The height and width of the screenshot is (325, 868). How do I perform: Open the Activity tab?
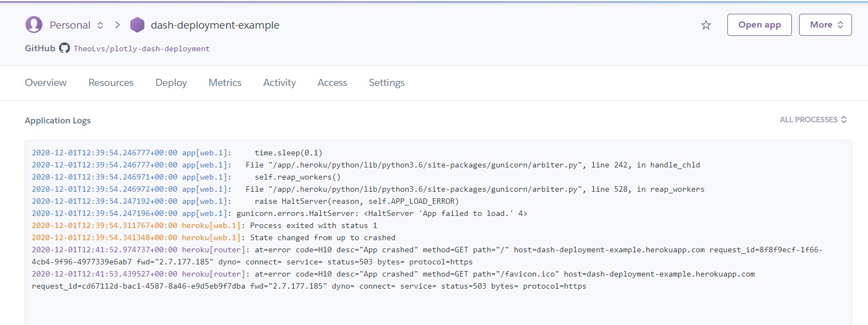point(280,83)
